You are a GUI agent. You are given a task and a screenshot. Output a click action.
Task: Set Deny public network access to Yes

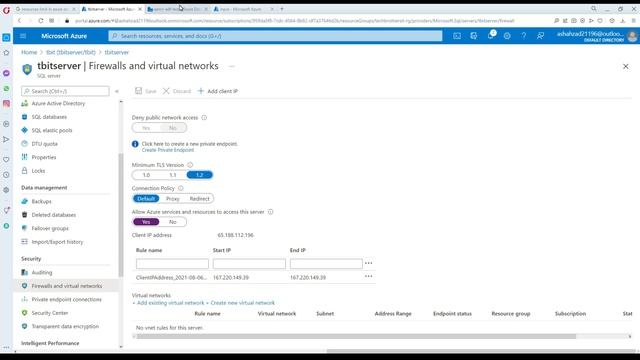pos(146,128)
